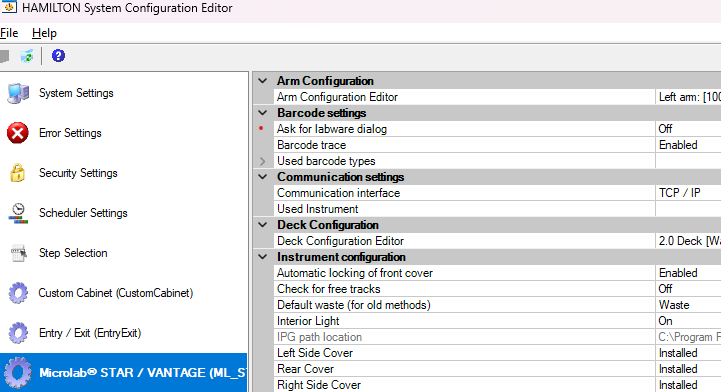Screen dimensions: 721x392
Task: Expand the Used barcode types row
Action: pyautogui.click(x=263, y=161)
